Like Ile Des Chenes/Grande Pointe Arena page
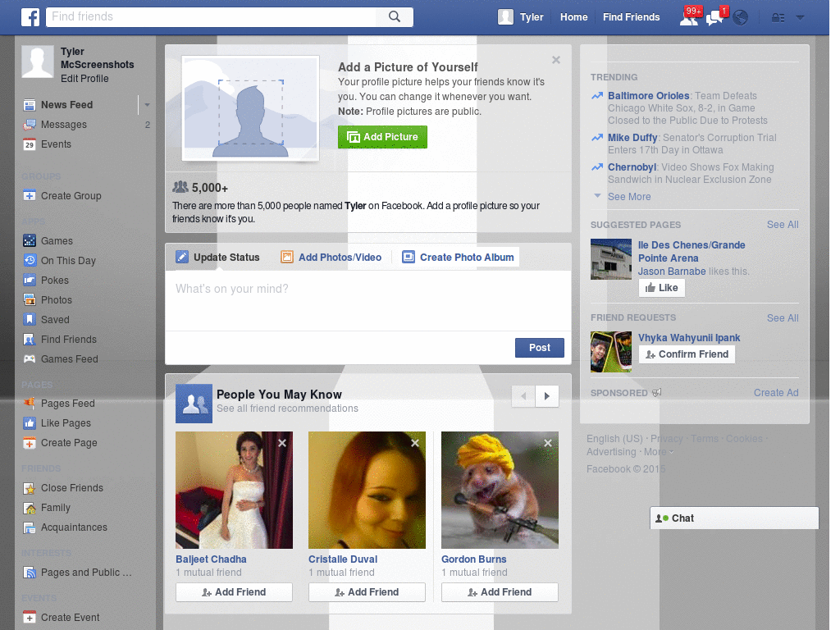The height and width of the screenshot is (630, 840). pyautogui.click(x=662, y=288)
